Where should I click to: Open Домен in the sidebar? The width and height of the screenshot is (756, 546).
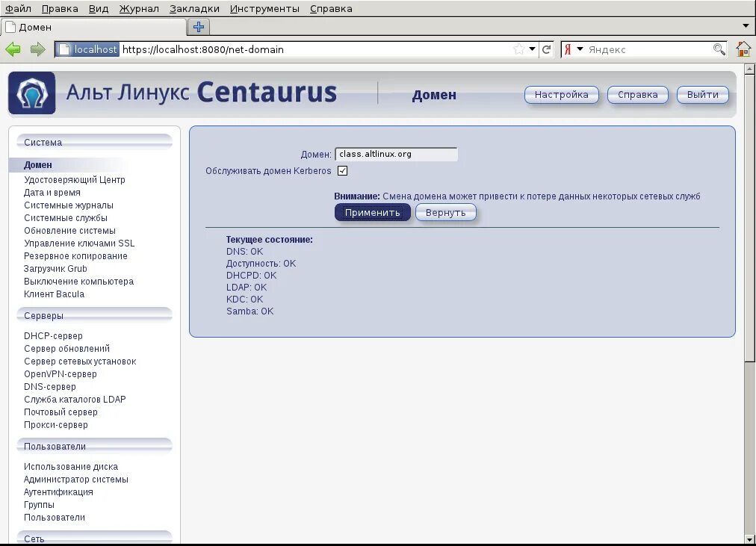(x=38, y=165)
